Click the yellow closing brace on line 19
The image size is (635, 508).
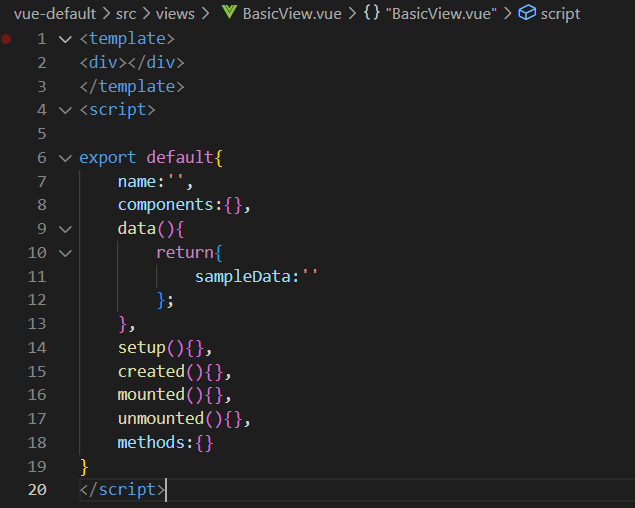(84, 467)
